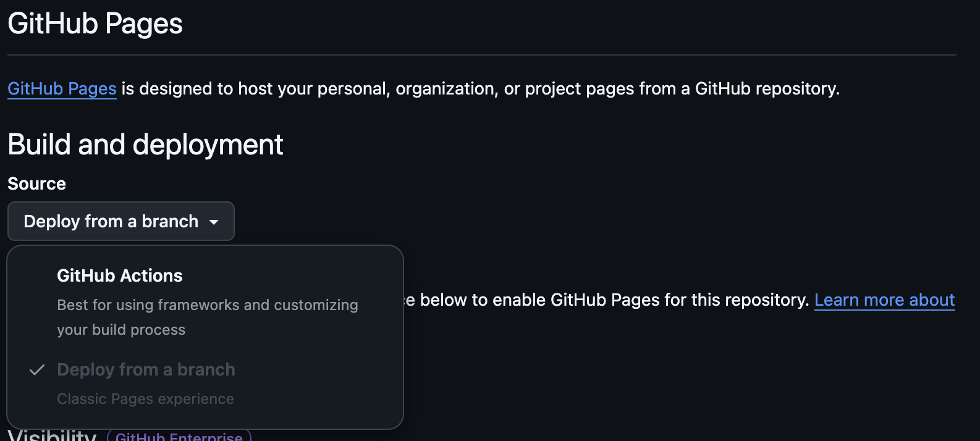Follow the "Learn more about" link
The width and height of the screenshot is (980, 441).
click(x=884, y=300)
